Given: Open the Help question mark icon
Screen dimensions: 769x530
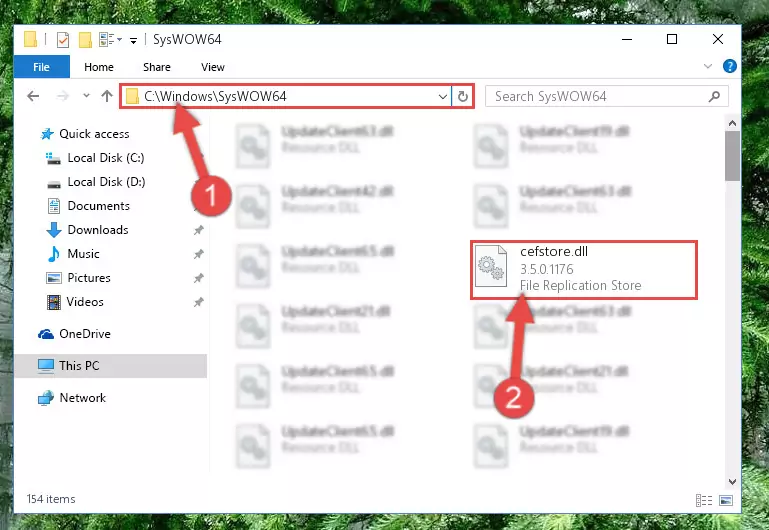Looking at the screenshot, I should [730, 66].
